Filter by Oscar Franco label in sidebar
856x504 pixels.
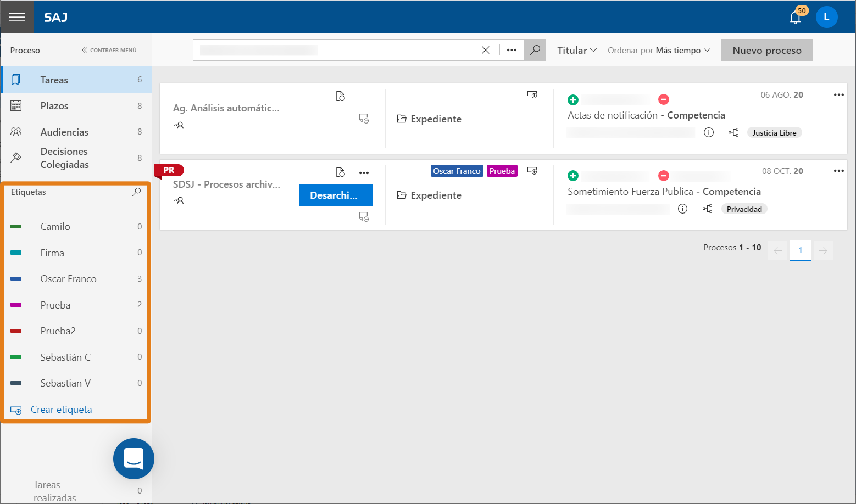tap(76, 279)
